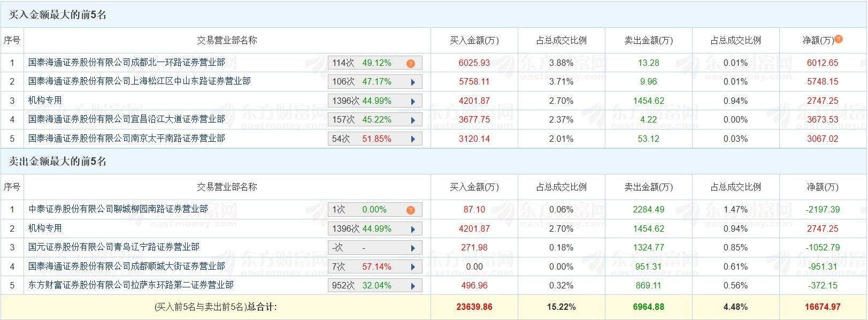The height and width of the screenshot is (320, 868).
Task: Open 国元证券青岛辽宁路证券营业部 link
Action: (114, 247)
